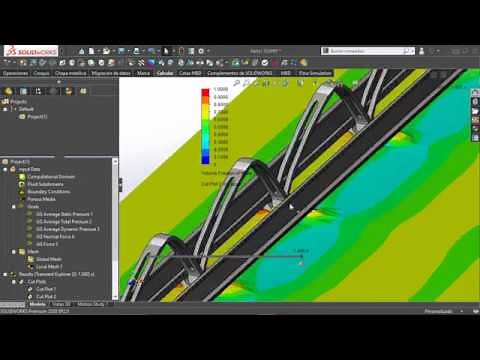The width and height of the screenshot is (480, 360).
Task: Click the Select cursor tool icon
Action: tap(166, 51)
